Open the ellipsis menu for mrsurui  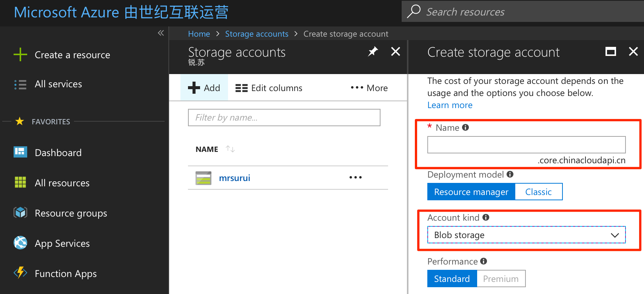click(356, 177)
